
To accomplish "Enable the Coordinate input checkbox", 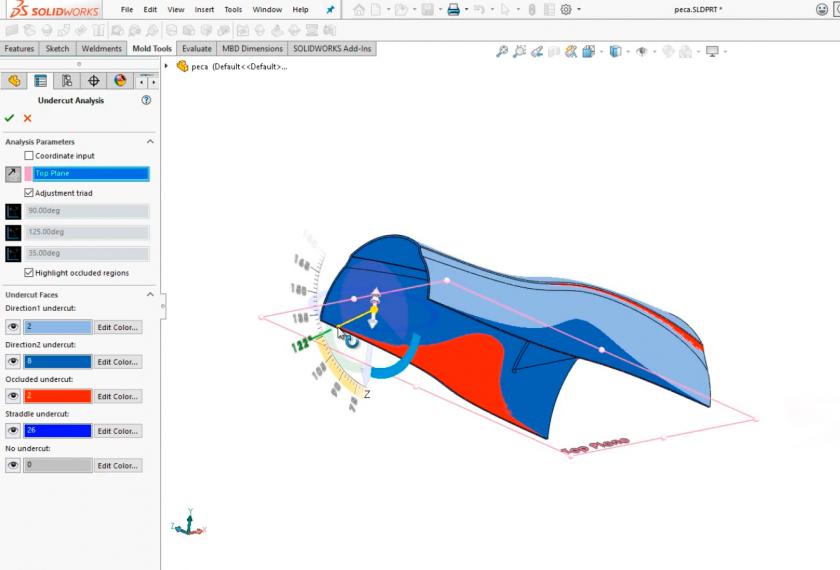I will tap(29, 156).
